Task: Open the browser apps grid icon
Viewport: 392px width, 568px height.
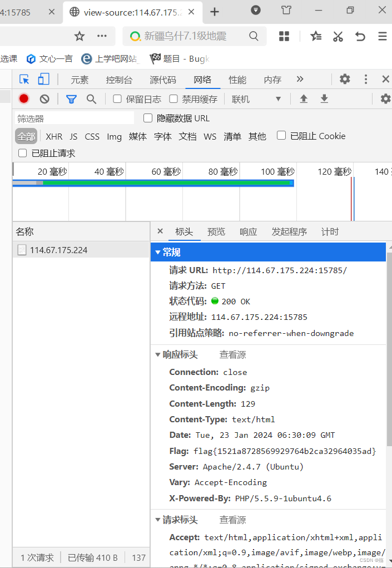Action: [x=284, y=36]
